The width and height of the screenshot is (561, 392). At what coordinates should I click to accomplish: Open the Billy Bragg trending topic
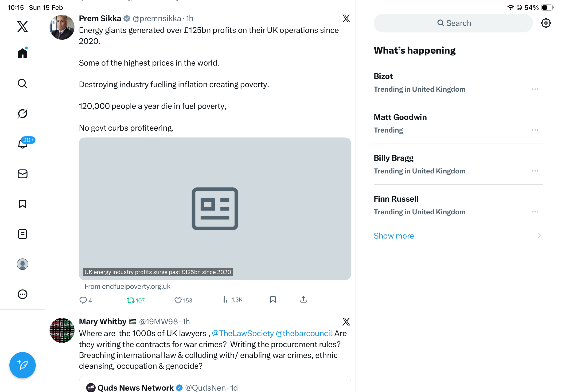click(393, 158)
